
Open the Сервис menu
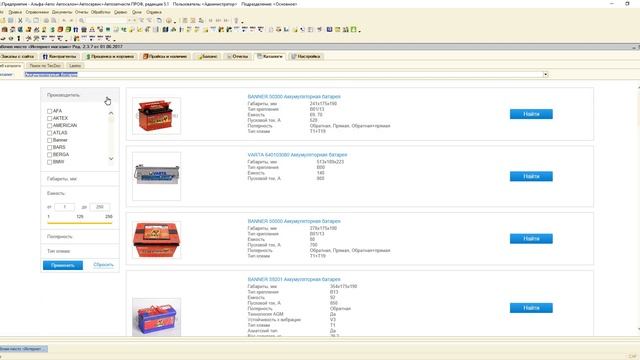coord(120,12)
